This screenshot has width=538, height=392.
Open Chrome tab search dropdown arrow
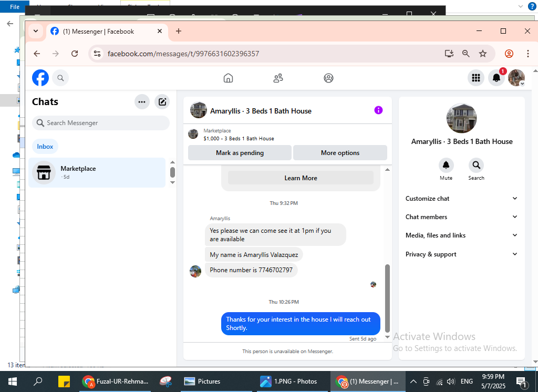pyautogui.click(x=36, y=31)
